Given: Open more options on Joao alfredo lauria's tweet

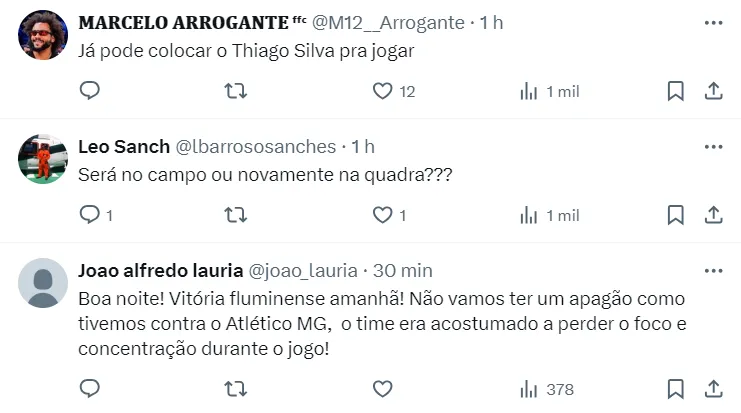Looking at the screenshot, I should (713, 270).
